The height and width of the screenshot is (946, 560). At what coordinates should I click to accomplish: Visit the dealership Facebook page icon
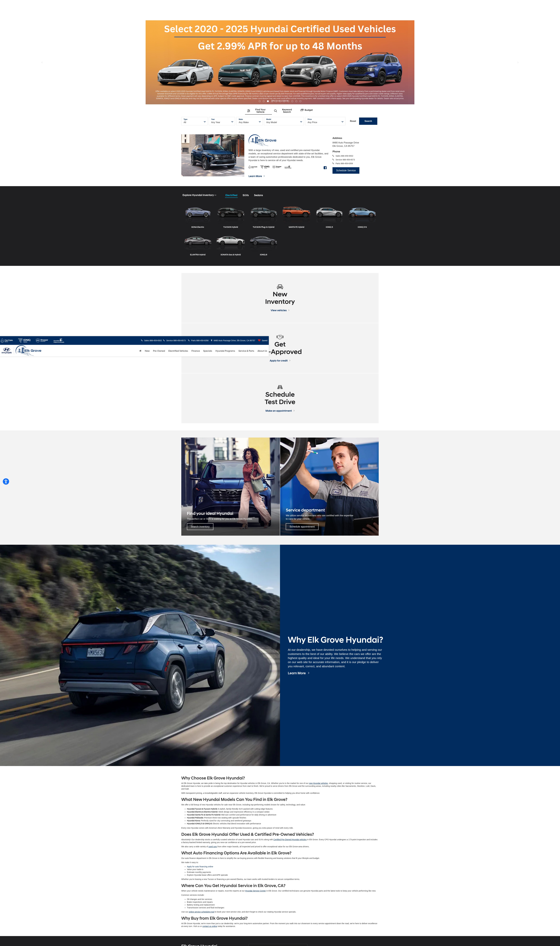tap(325, 168)
